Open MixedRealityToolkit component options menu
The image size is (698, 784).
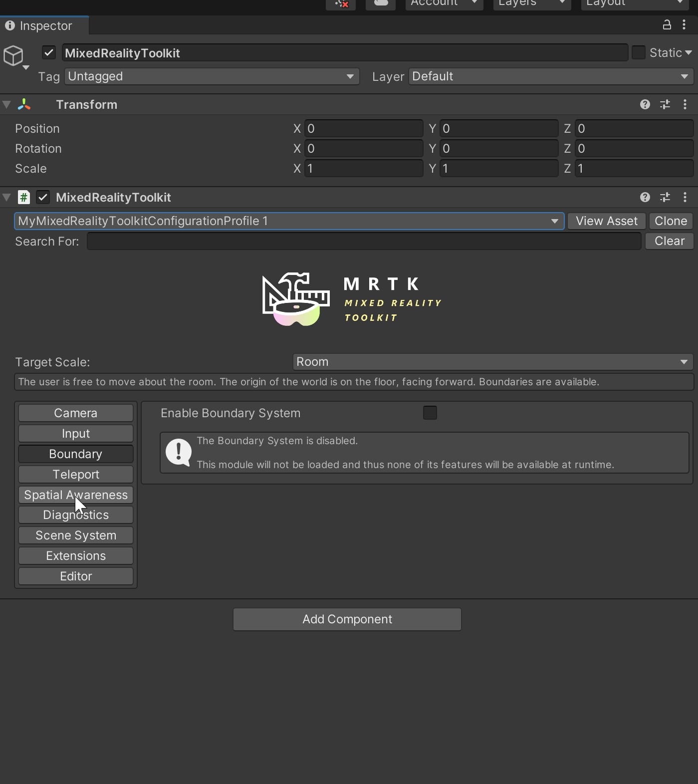(685, 197)
